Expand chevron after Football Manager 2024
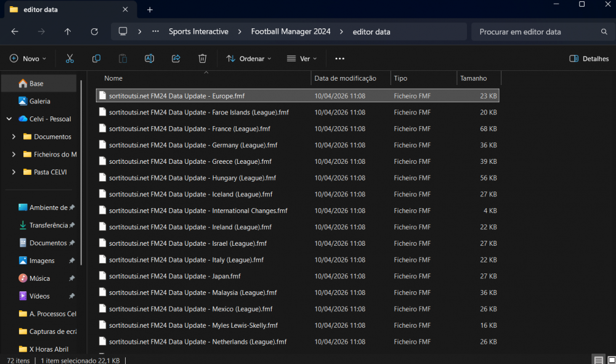Image resolution: width=616 pixels, height=364 pixels. (x=341, y=31)
